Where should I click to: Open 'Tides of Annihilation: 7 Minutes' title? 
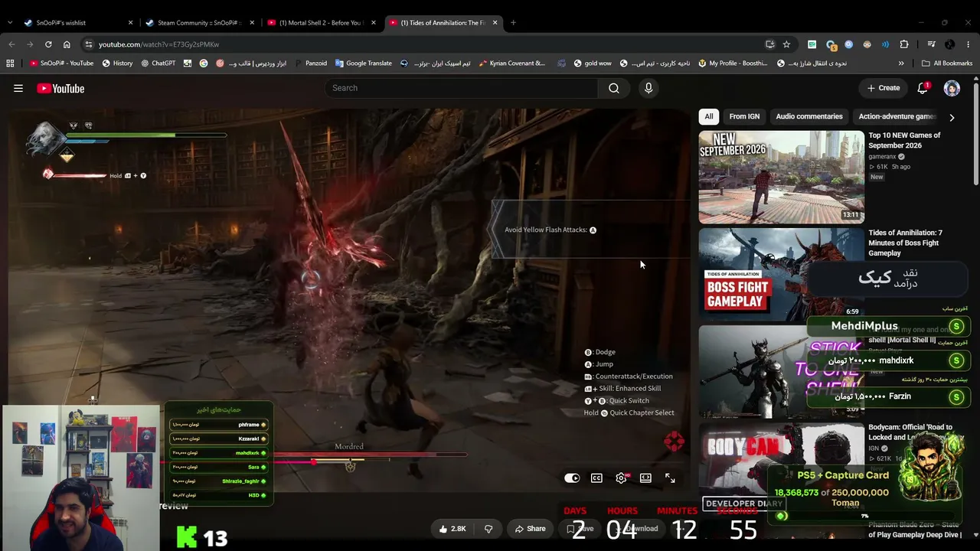905,243
